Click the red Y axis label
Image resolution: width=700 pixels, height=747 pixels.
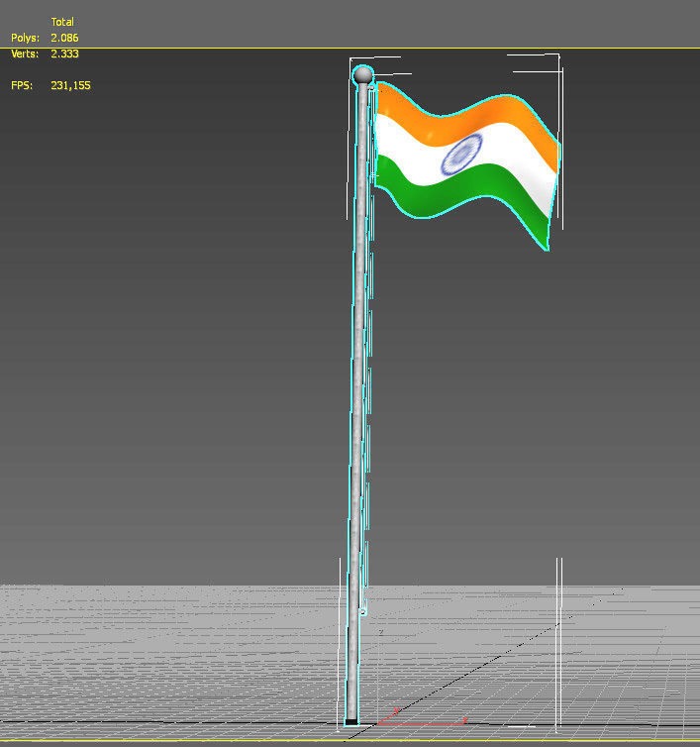point(396,710)
